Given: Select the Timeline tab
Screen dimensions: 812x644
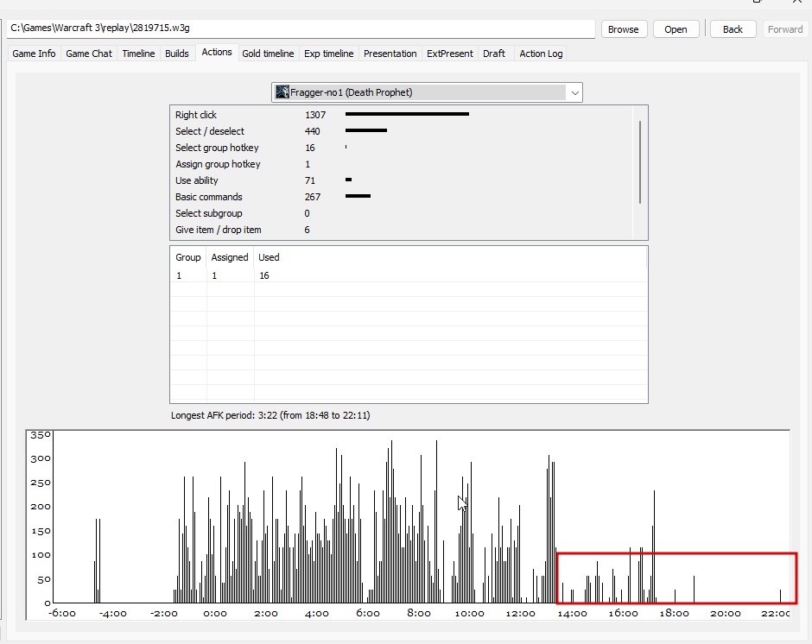Looking at the screenshot, I should coord(138,54).
